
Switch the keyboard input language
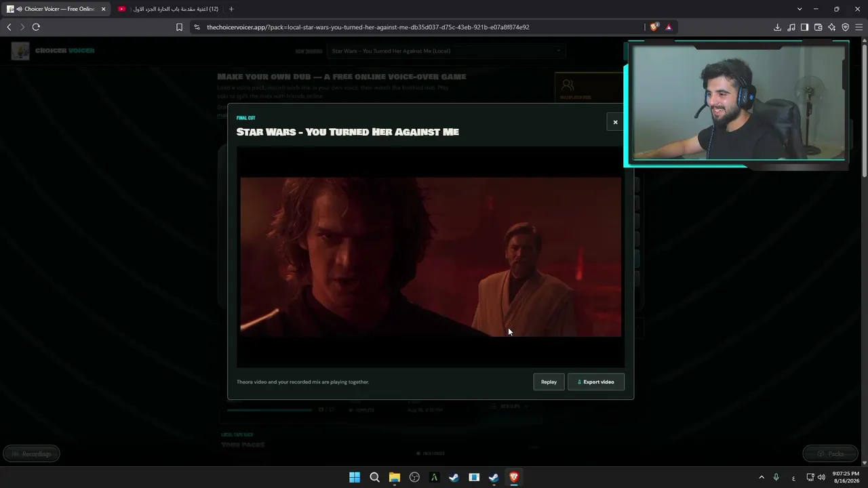click(x=794, y=477)
